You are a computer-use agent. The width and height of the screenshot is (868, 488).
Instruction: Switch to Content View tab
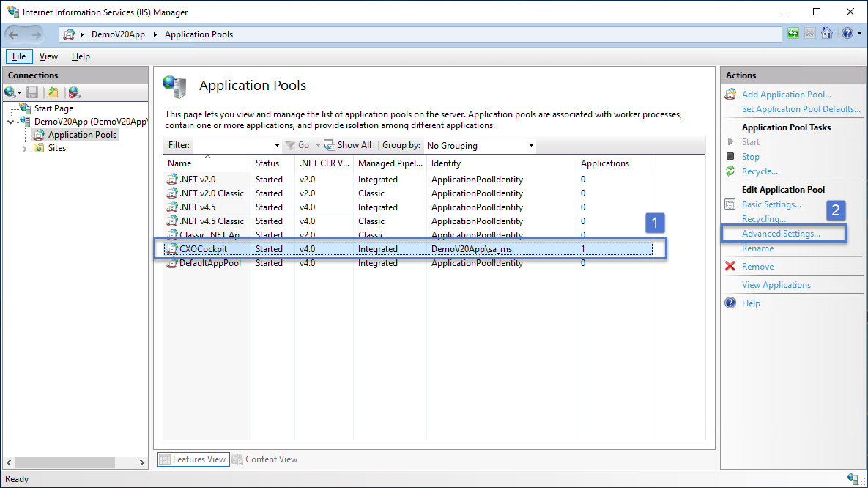point(265,459)
